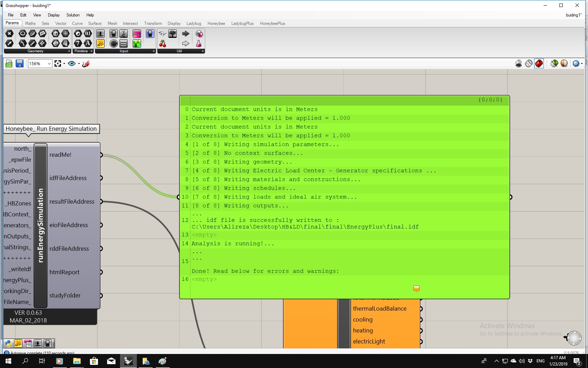The height and width of the screenshot is (368, 588).
Task: Open File Explorer from the taskbar
Action: 77,361
